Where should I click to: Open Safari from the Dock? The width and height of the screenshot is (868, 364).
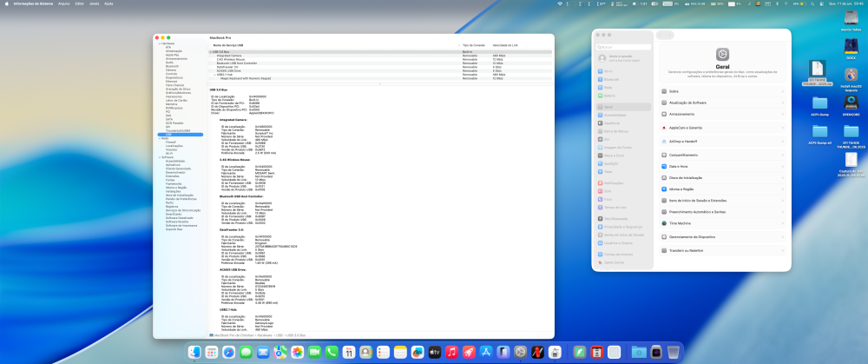coord(228,352)
